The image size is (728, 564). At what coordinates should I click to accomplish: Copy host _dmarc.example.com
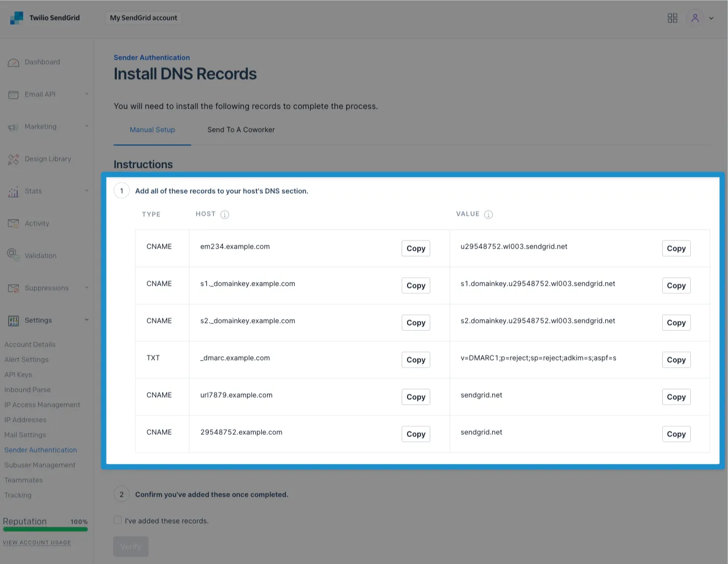point(416,359)
